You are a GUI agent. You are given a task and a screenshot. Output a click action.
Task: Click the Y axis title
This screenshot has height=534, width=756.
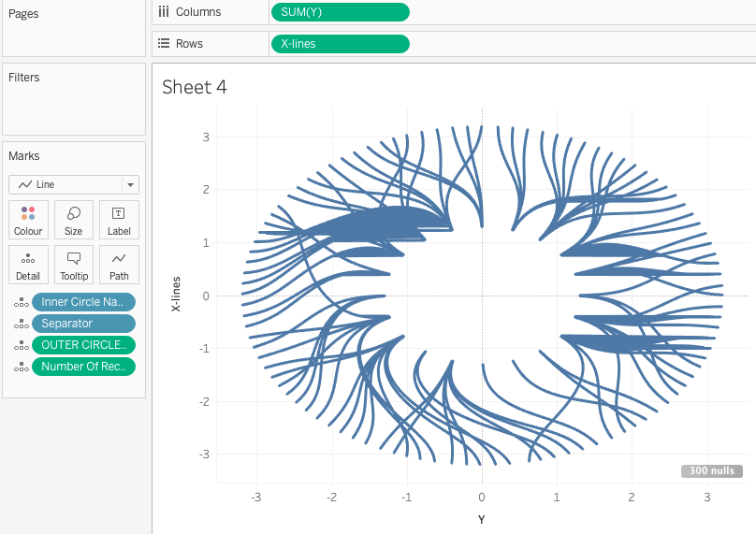coord(481,519)
